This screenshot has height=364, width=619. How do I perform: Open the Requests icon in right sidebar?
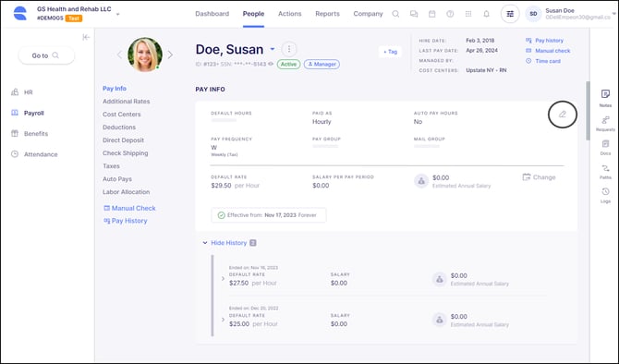[x=605, y=120]
